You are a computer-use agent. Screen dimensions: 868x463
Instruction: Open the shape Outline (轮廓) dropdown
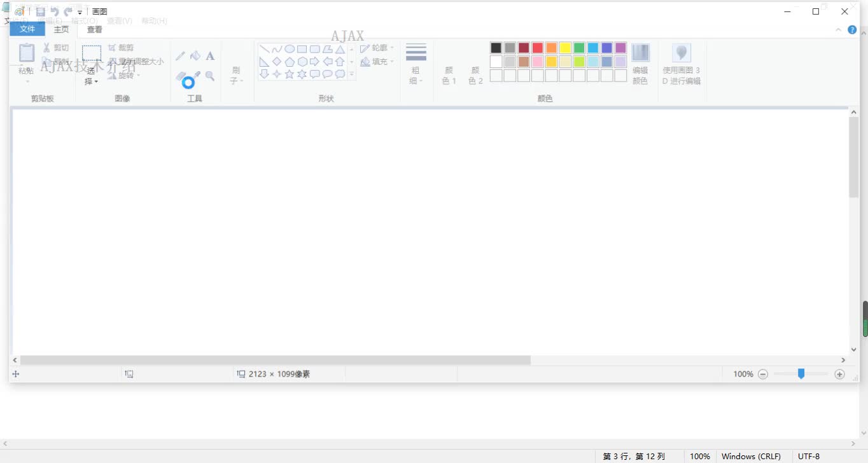point(377,48)
